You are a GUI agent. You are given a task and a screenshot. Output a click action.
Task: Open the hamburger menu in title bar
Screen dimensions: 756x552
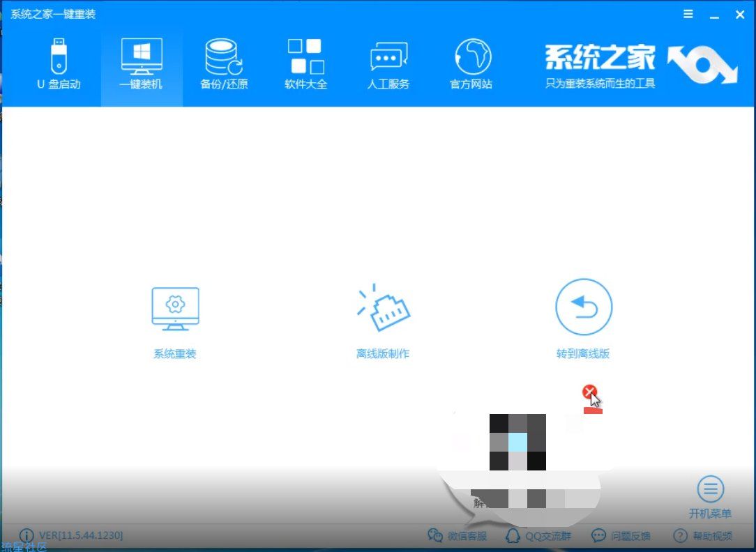(688, 14)
